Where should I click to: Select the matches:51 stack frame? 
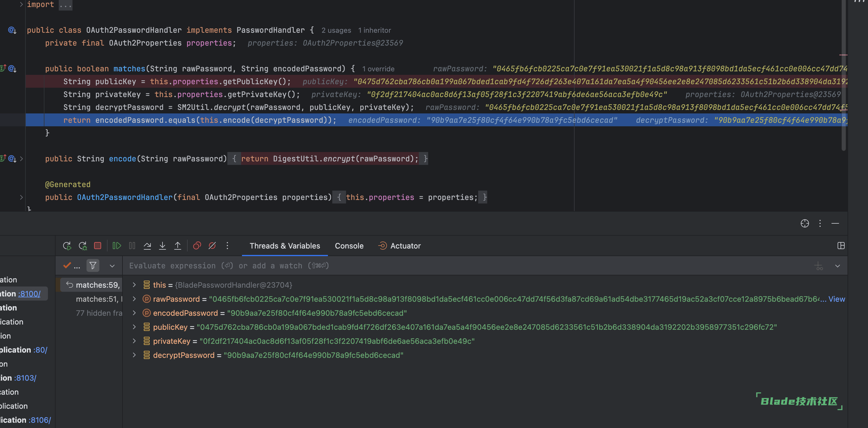[x=92, y=299]
